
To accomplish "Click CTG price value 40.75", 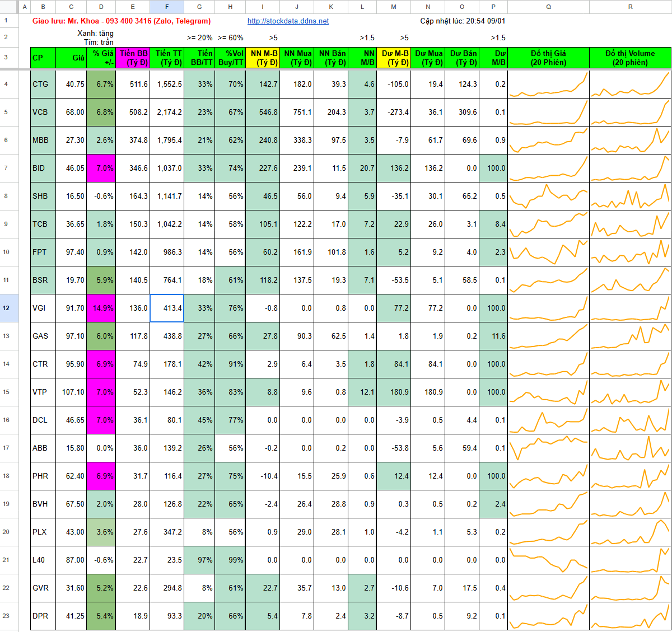I will 71,84.
